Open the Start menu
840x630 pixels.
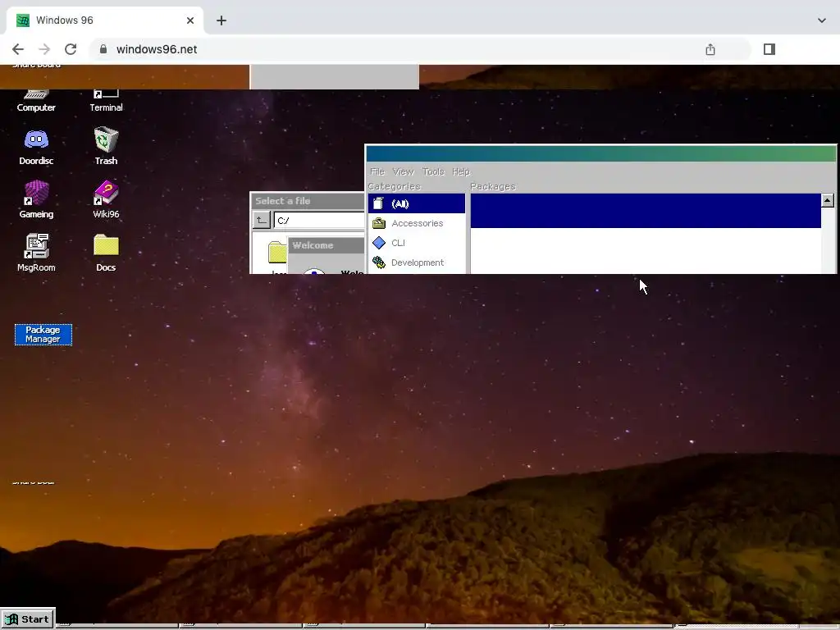(x=28, y=619)
